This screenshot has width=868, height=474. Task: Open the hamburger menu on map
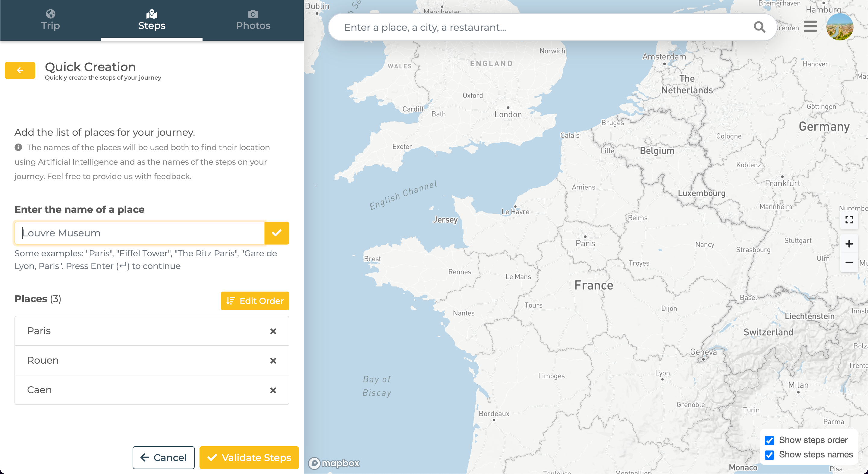tap(810, 26)
